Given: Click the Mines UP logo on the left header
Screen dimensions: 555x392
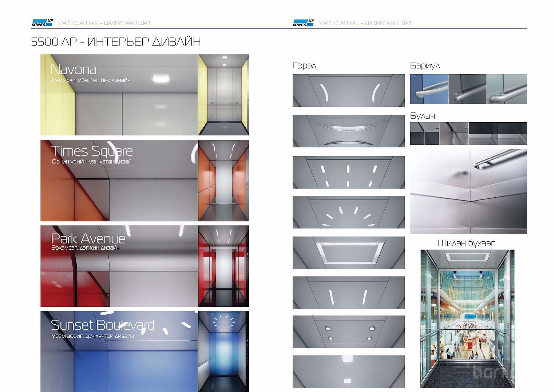Looking at the screenshot, I should 42,23.
